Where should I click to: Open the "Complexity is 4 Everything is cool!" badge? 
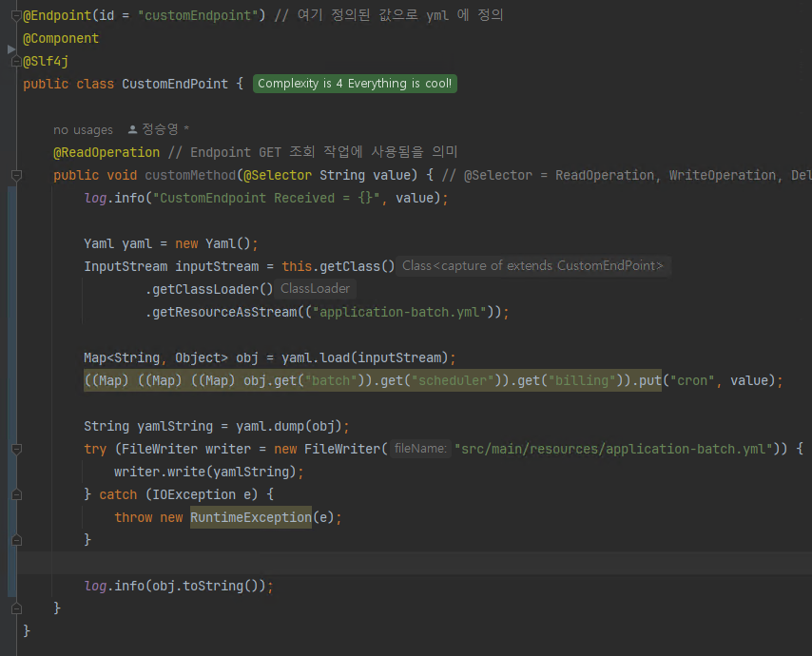(355, 84)
